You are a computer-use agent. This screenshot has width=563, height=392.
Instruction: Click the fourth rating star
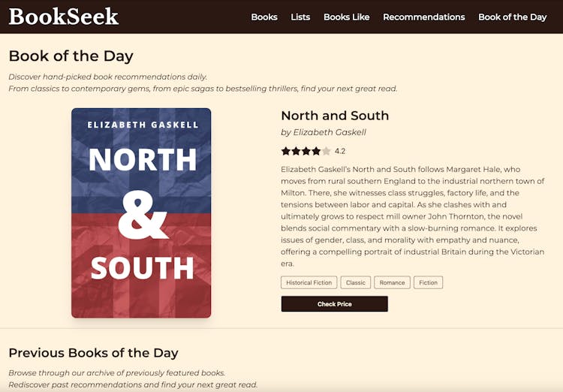point(316,151)
